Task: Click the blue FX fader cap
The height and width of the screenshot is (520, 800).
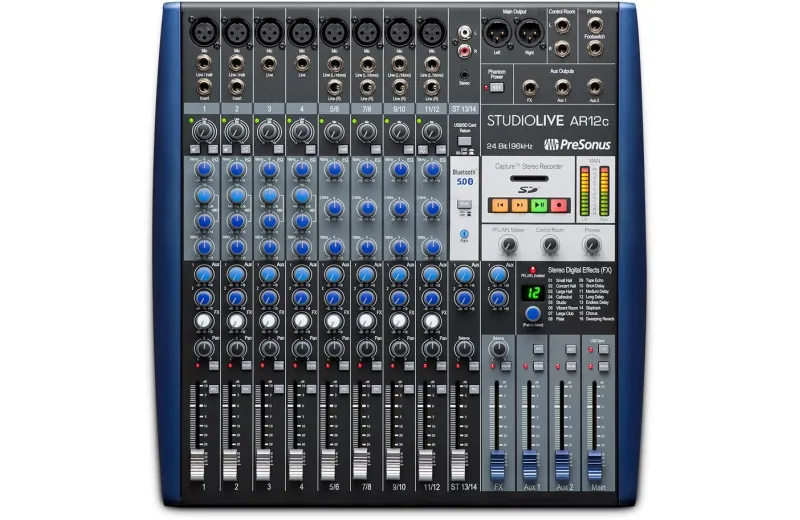Action: click(497, 465)
